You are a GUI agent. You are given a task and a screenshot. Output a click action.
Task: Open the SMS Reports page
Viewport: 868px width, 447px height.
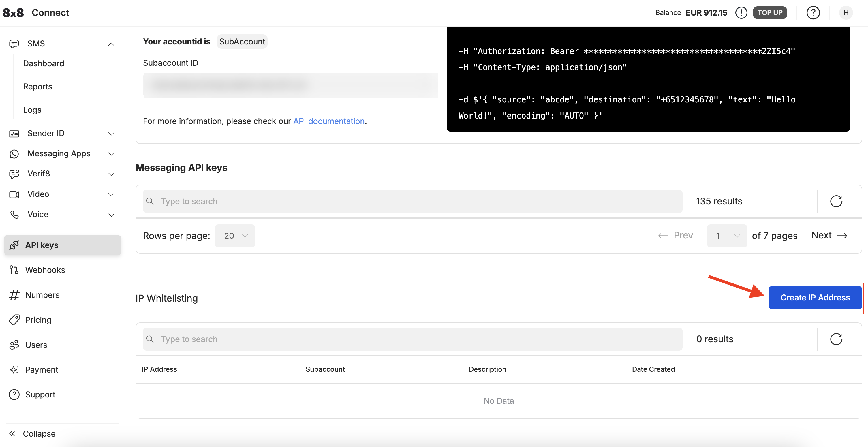click(x=37, y=87)
